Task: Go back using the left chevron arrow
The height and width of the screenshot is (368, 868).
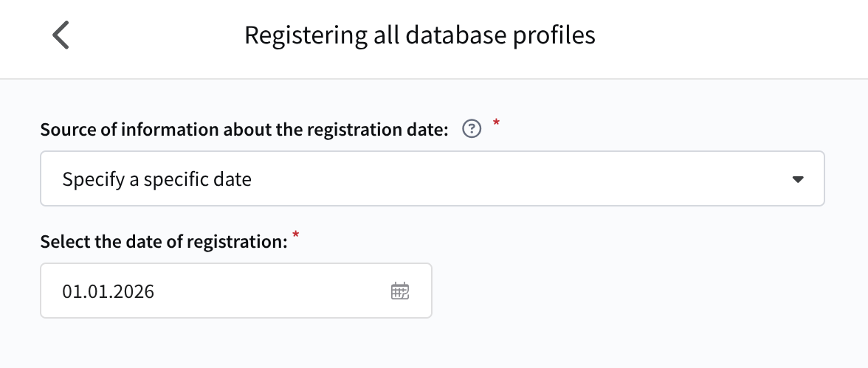Action: (x=61, y=35)
